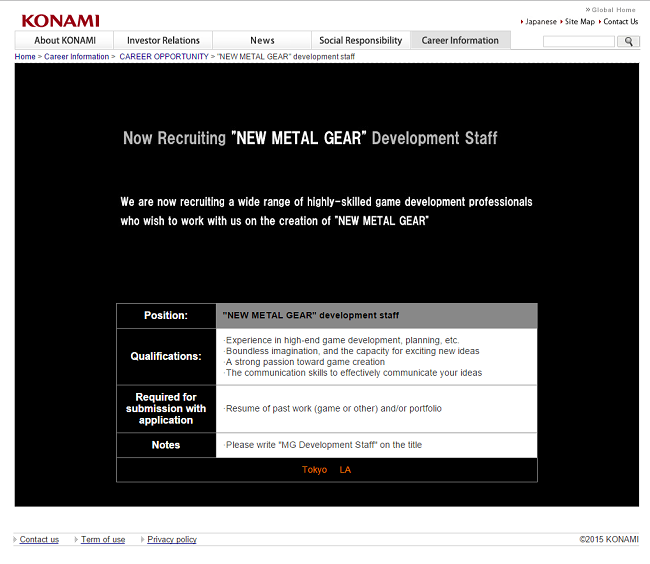The width and height of the screenshot is (650, 564).
Task: Choose the Tokyo location link
Action: pyautogui.click(x=314, y=470)
